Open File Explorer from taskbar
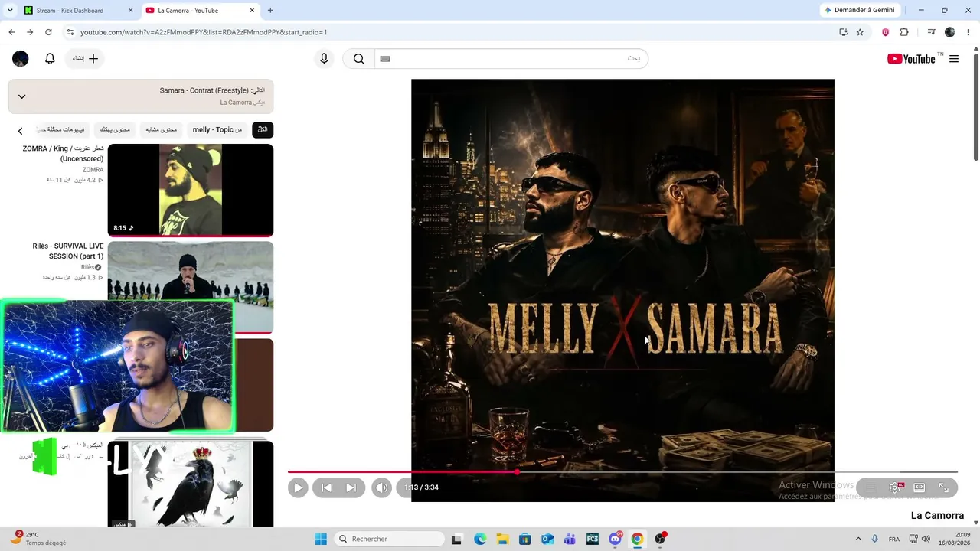The height and width of the screenshot is (551, 980). point(502,539)
